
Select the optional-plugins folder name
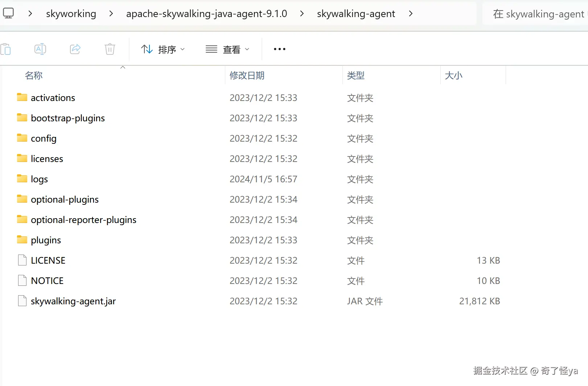(x=65, y=199)
